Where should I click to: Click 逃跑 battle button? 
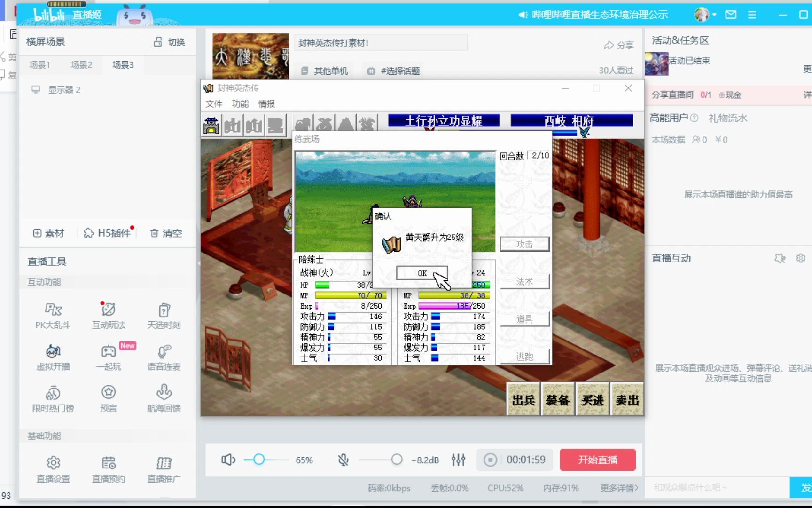[x=524, y=357]
